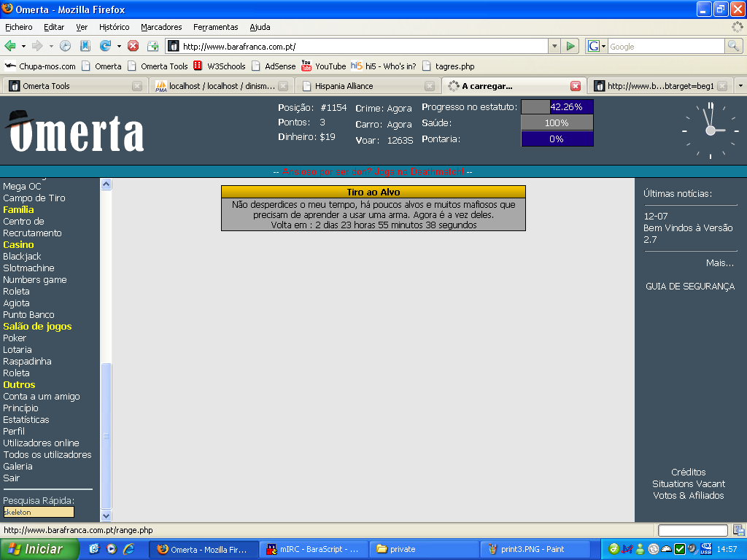Click the sidebar scroll down arrow

tap(107, 516)
